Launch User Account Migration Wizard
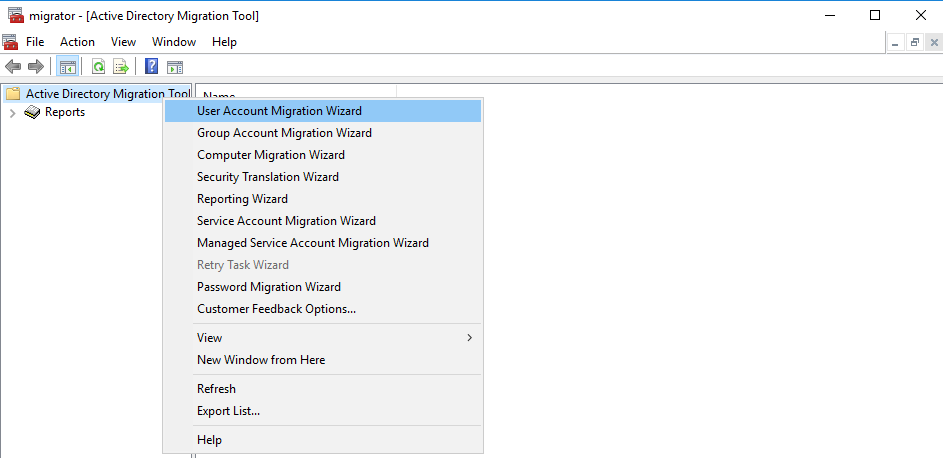This screenshot has width=943, height=458. 323,111
